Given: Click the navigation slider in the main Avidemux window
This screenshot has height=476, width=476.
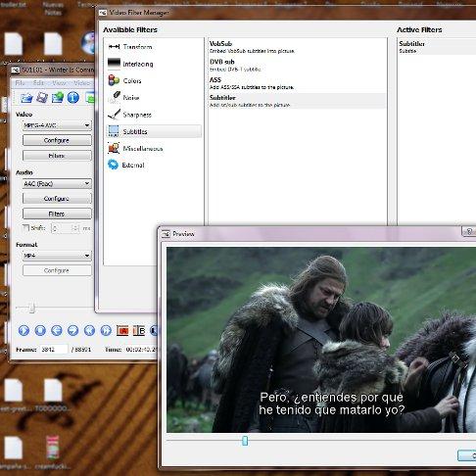Looking at the screenshot, I should [32, 308].
